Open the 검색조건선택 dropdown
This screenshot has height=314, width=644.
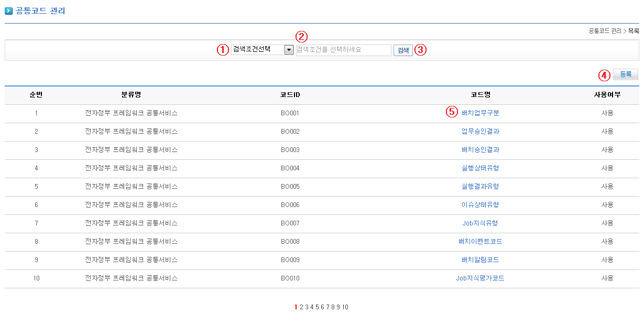(262, 50)
